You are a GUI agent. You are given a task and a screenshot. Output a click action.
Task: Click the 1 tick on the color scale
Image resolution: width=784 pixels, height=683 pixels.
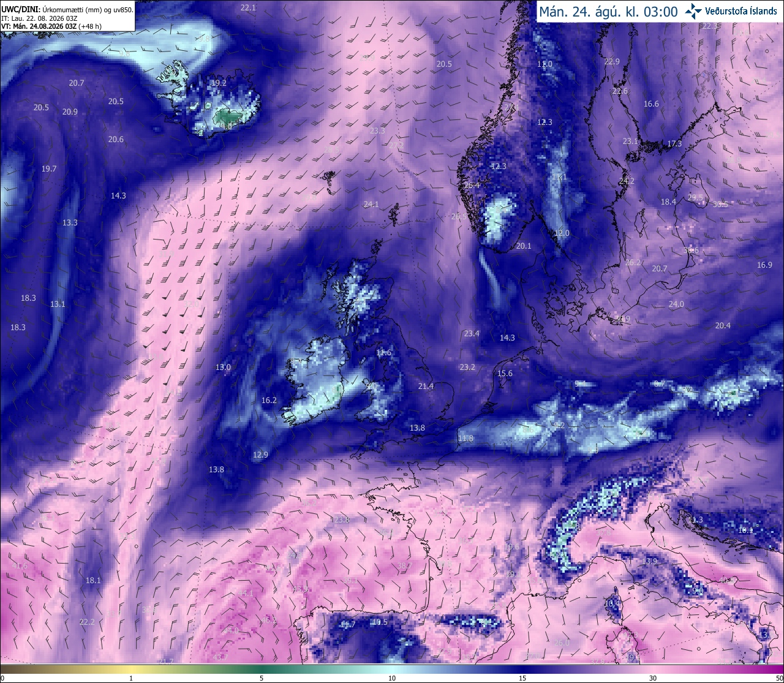tap(131, 678)
